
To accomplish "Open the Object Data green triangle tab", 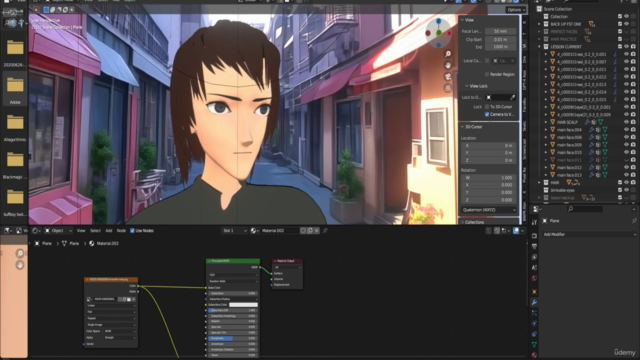I will pos(534,344).
